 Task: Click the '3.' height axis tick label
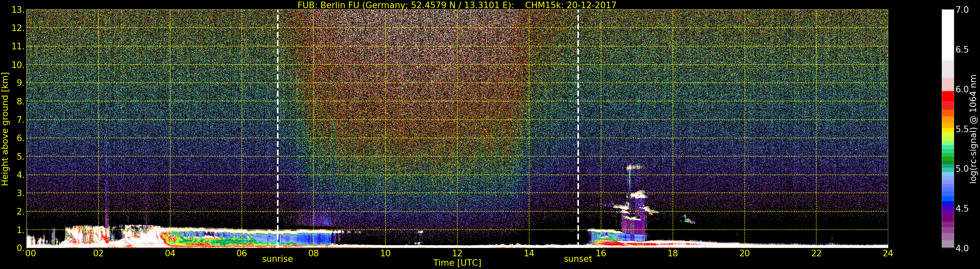(21, 193)
